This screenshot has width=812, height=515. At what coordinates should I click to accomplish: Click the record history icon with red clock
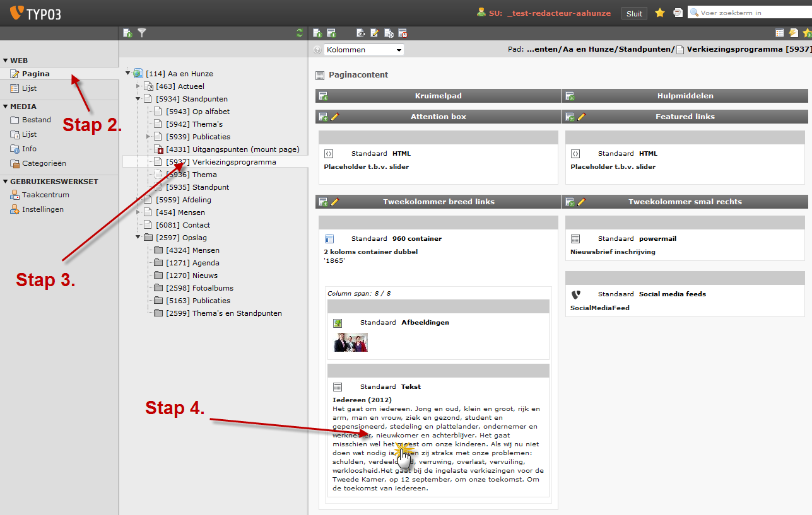(x=403, y=33)
